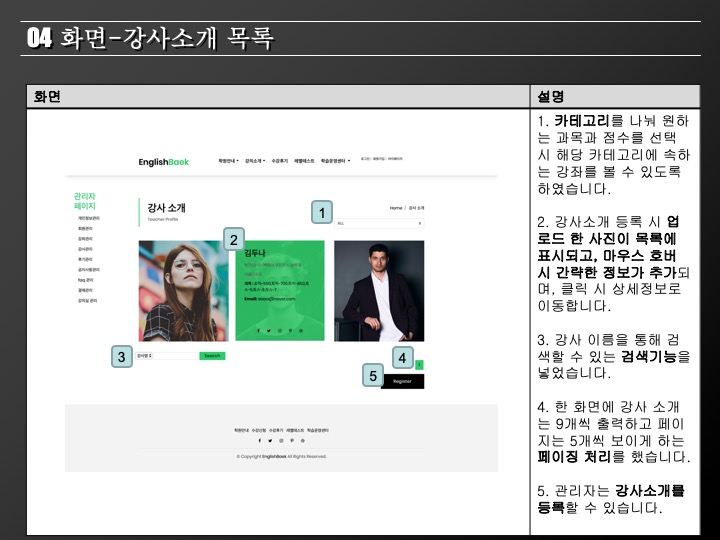The height and width of the screenshot is (540, 720).
Task: Click Instagram icon in the page footer
Action: click(281, 441)
